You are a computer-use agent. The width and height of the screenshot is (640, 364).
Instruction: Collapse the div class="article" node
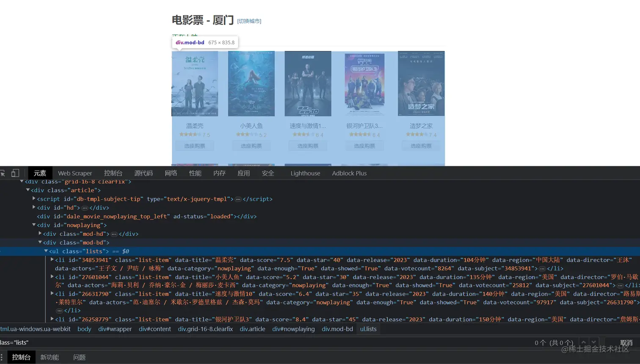pos(28,190)
